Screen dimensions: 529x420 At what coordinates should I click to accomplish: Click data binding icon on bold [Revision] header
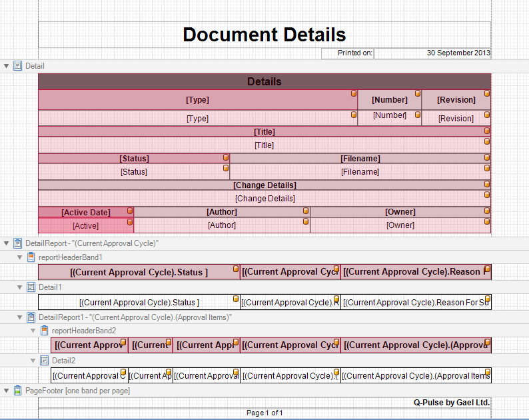(487, 93)
